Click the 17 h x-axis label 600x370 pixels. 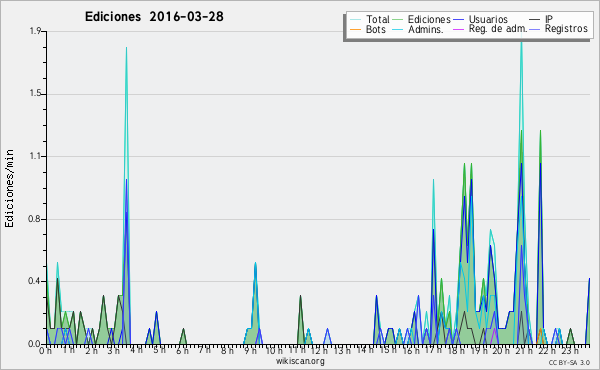(433, 350)
